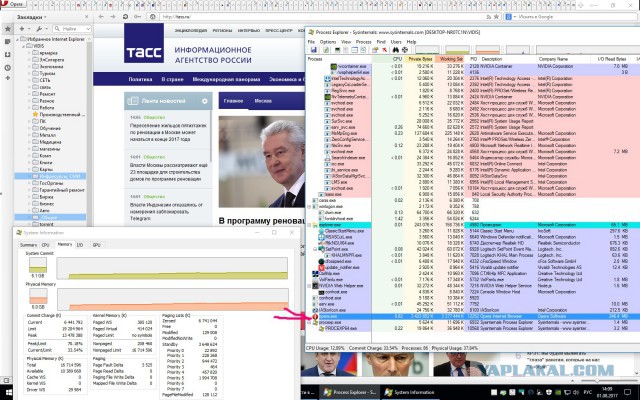Open the View menu in Process Explorer
This screenshot has height=400, width=640.
pyautogui.click(x=346, y=42)
